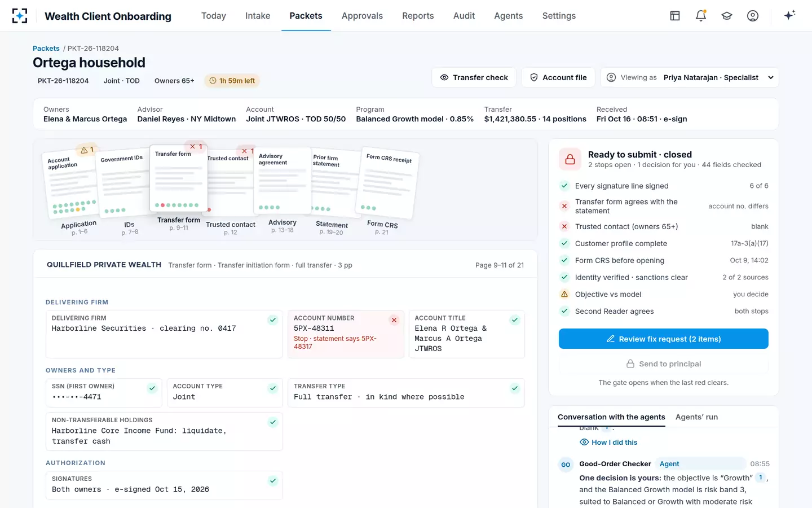Open the Viewing as Priya Natarajan dropdown
The image size is (812, 508).
point(690,77)
